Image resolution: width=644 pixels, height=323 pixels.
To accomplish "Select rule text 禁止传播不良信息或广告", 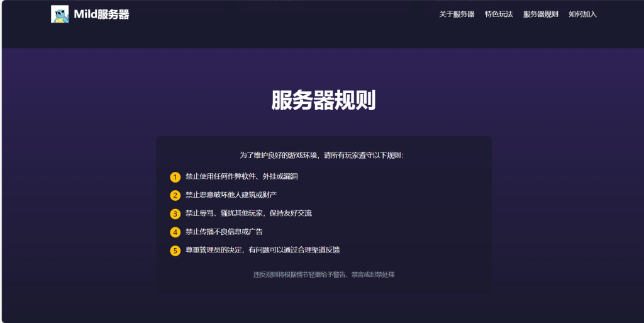I will [224, 231].
